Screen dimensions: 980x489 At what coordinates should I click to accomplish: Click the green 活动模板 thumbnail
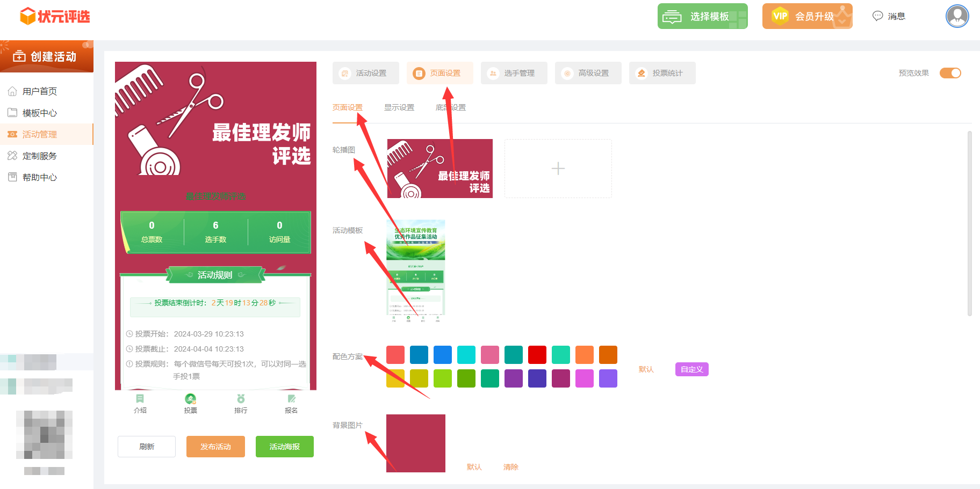click(x=416, y=271)
